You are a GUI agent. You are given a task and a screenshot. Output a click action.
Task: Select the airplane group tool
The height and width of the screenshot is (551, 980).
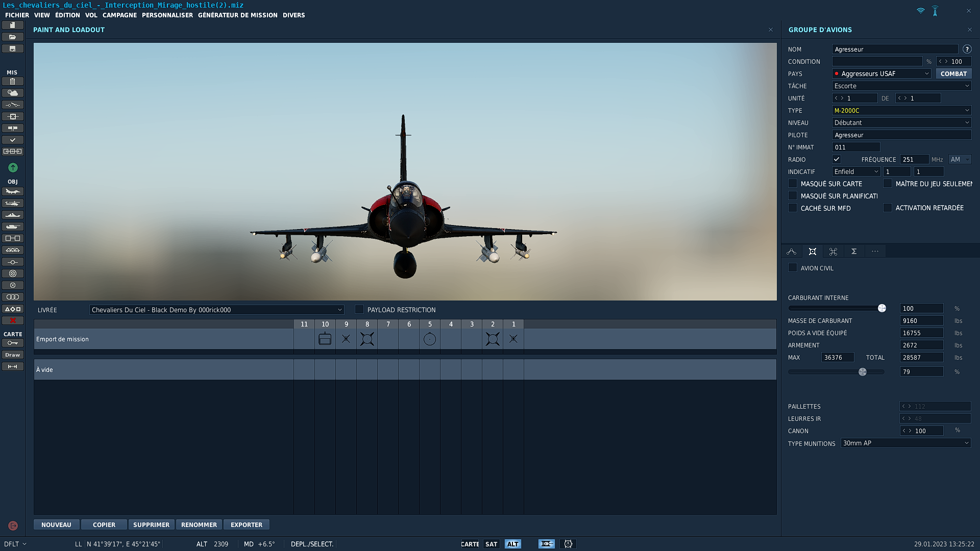tap(13, 191)
